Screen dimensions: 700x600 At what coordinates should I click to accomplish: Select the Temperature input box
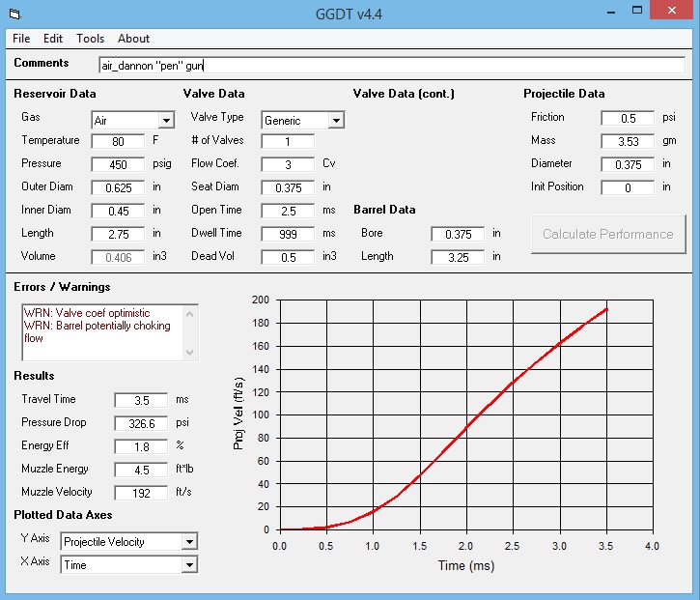click(x=118, y=141)
